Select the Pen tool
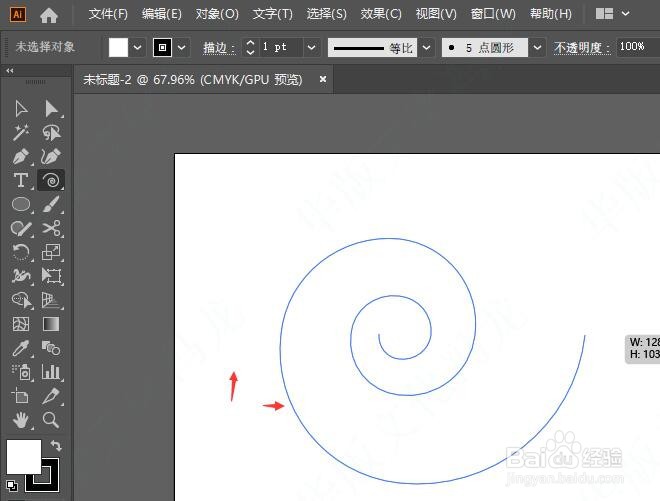Image resolution: width=660 pixels, height=501 pixels. pos(21,157)
